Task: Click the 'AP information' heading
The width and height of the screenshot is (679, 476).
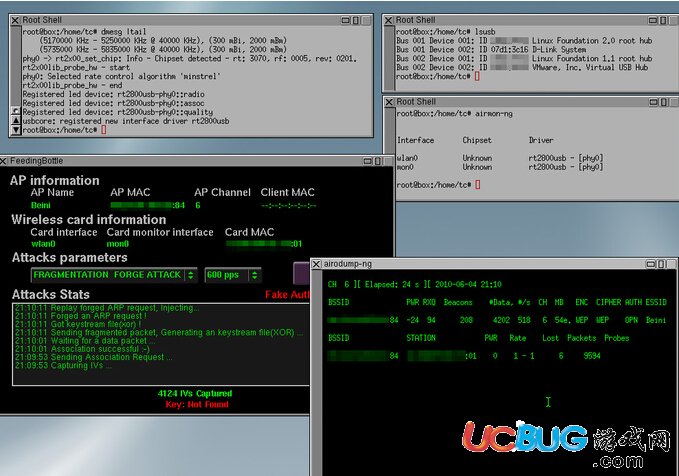Action: tap(55, 181)
